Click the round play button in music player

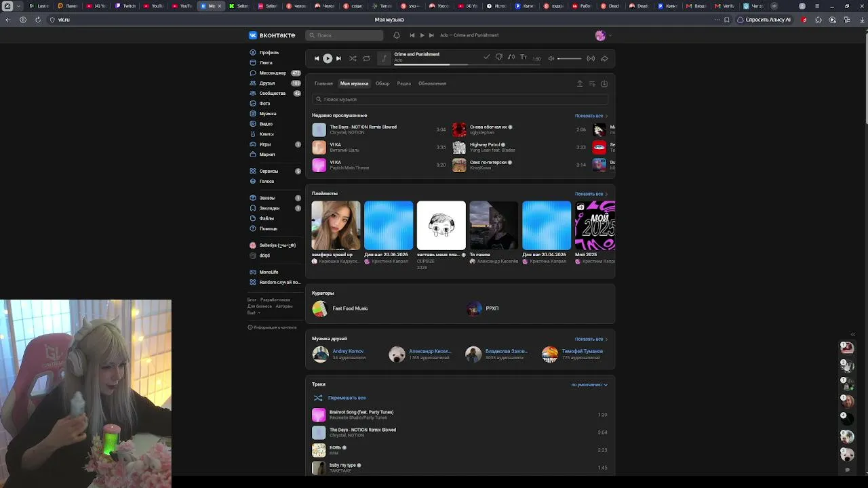(x=328, y=58)
